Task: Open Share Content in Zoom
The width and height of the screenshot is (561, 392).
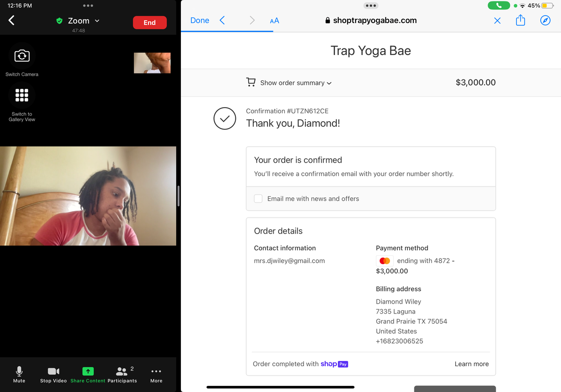Action: (88, 375)
